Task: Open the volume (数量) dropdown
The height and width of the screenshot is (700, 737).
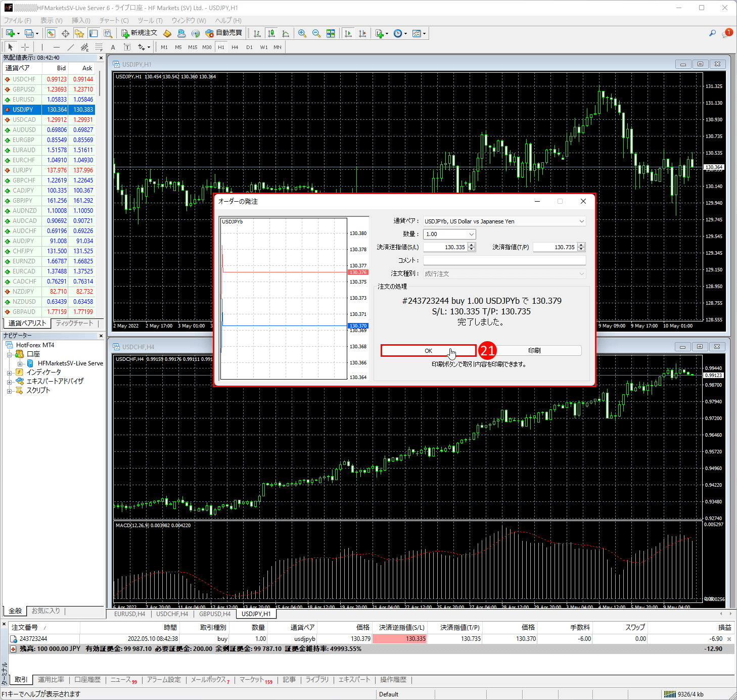Action: click(471, 235)
